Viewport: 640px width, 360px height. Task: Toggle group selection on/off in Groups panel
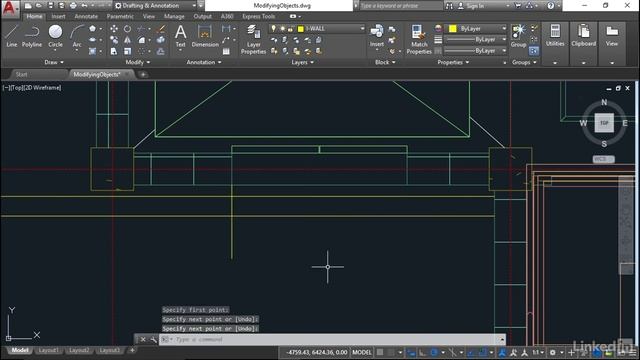click(x=533, y=51)
